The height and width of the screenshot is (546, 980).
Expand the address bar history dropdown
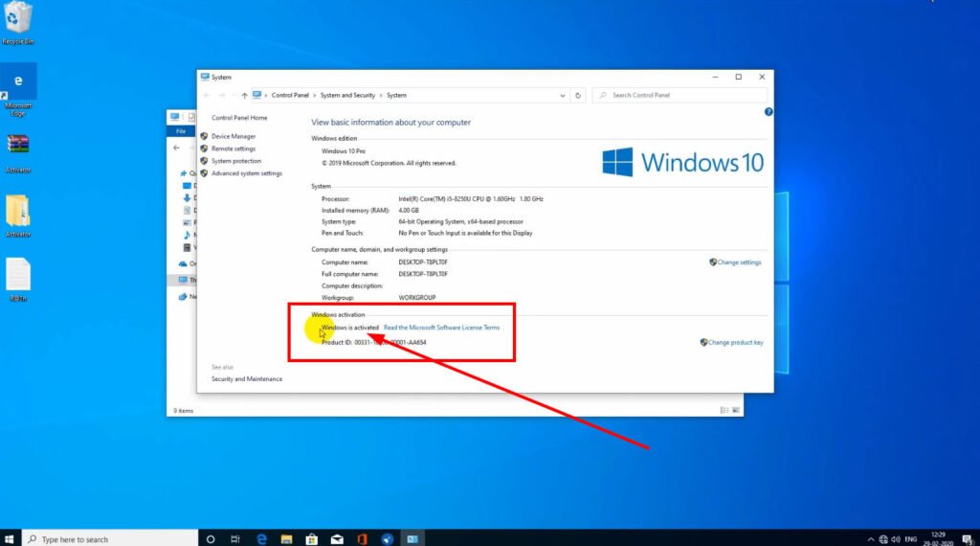pos(563,96)
